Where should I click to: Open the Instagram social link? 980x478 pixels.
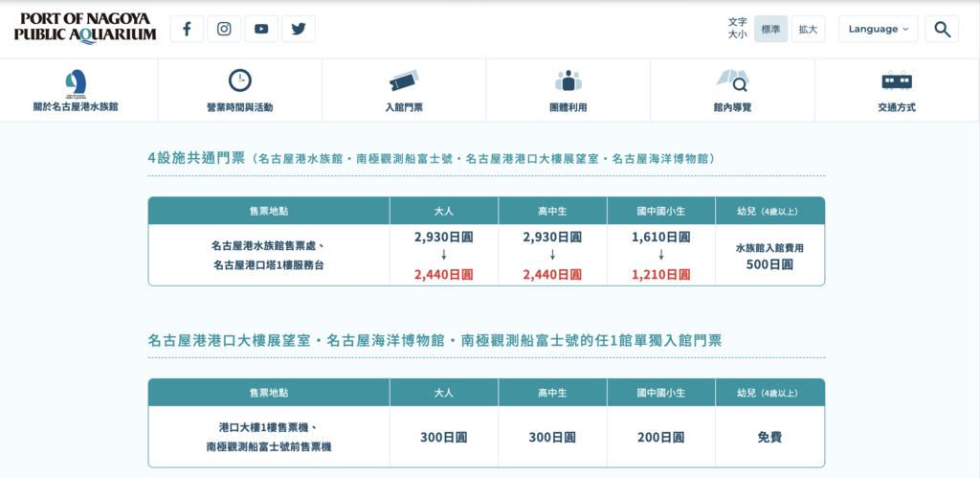click(x=224, y=29)
